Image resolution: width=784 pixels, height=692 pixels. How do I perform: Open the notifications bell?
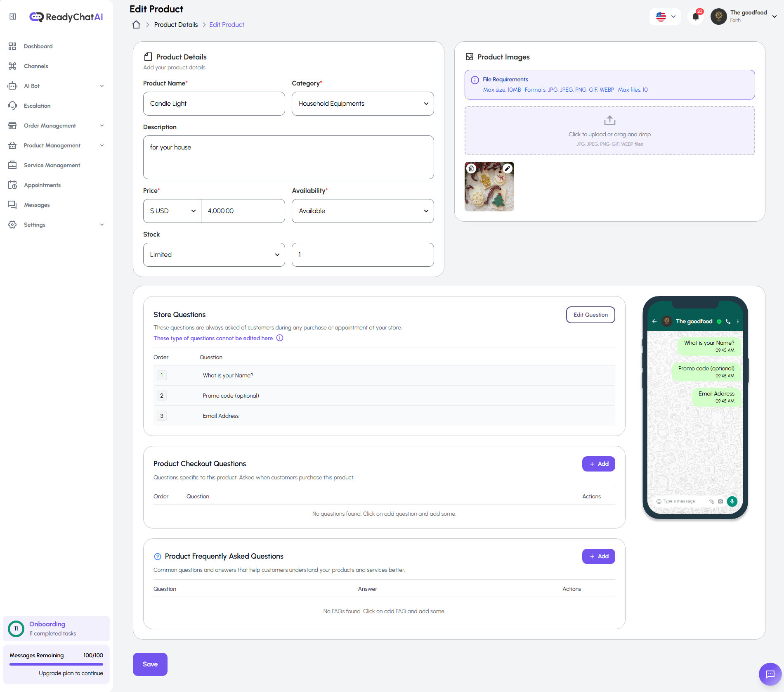click(x=695, y=17)
